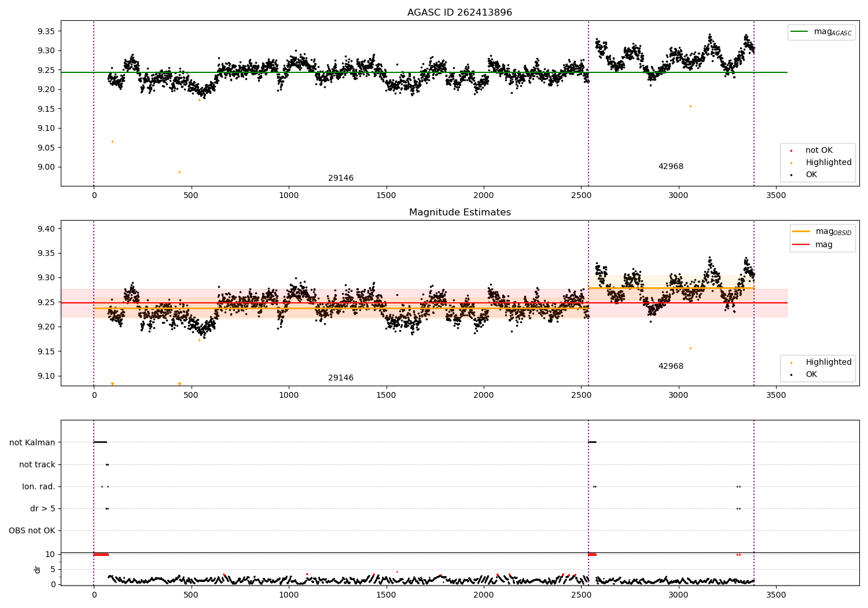
Task: Click orange triangle marker near x=440 in middle plot
Action: (x=179, y=384)
